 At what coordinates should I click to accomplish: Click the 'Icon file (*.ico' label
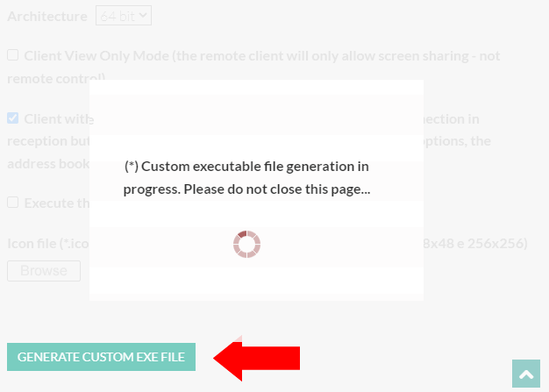coord(48,244)
